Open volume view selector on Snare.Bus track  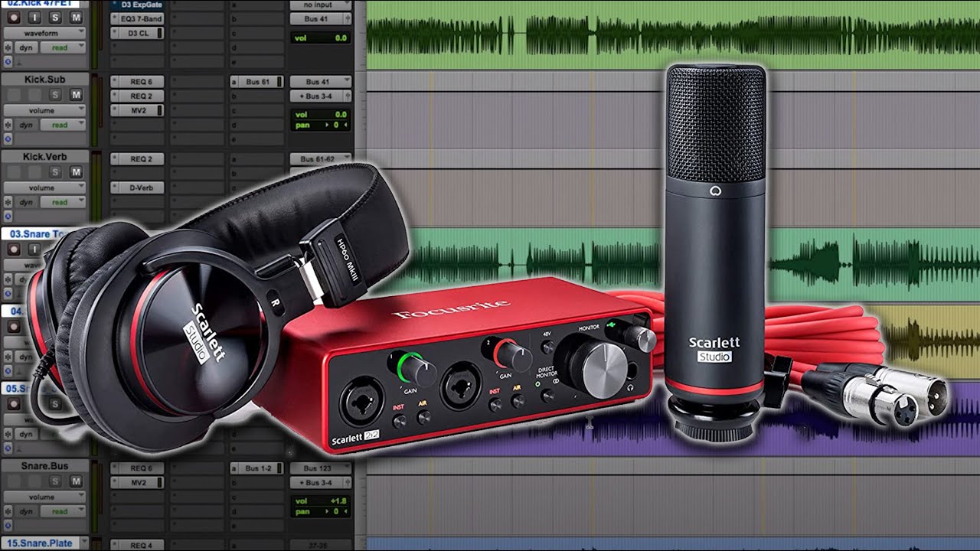point(44,497)
